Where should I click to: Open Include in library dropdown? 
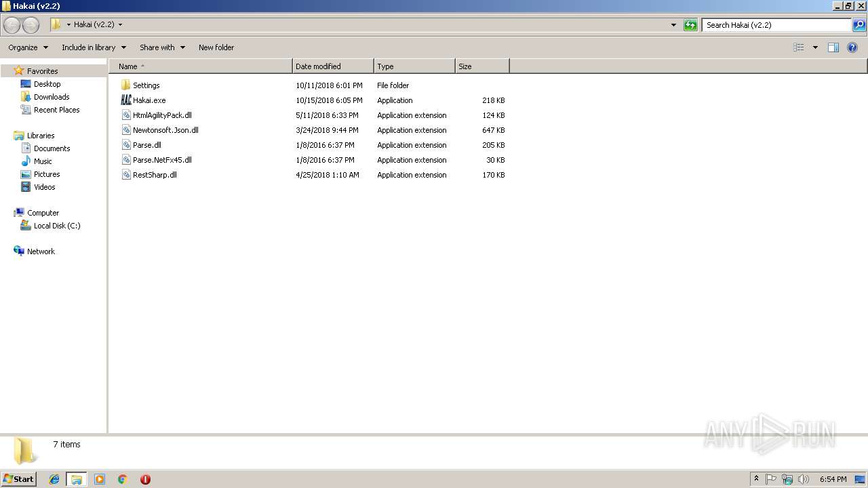click(x=94, y=47)
